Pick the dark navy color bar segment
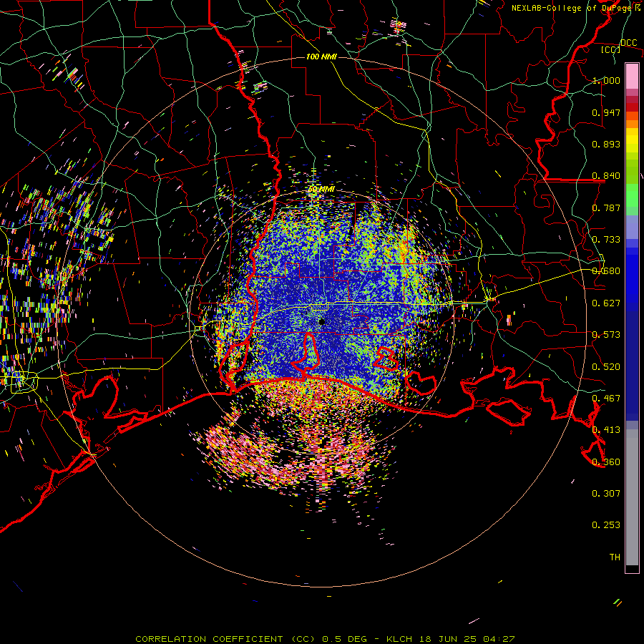This screenshot has height=644, width=644. (632, 365)
